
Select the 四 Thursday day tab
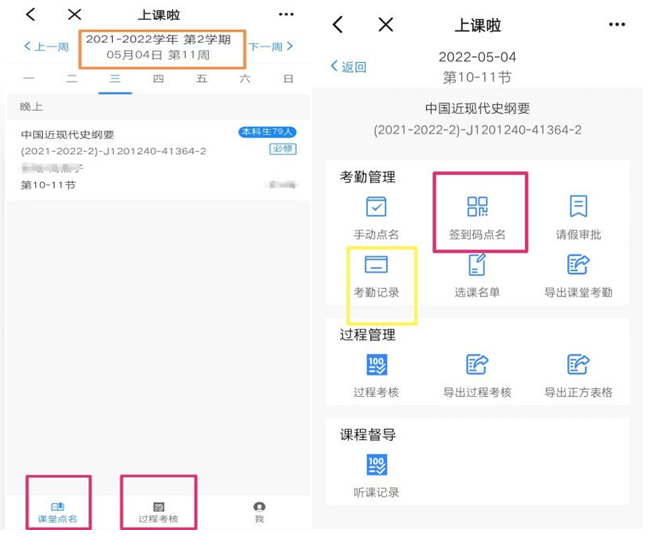coord(158,79)
